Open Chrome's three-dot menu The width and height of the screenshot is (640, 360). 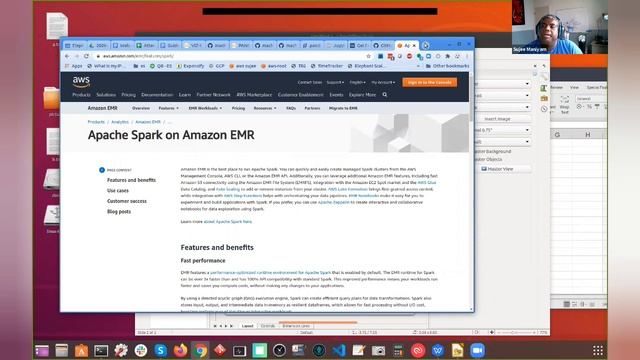[x=467, y=56]
